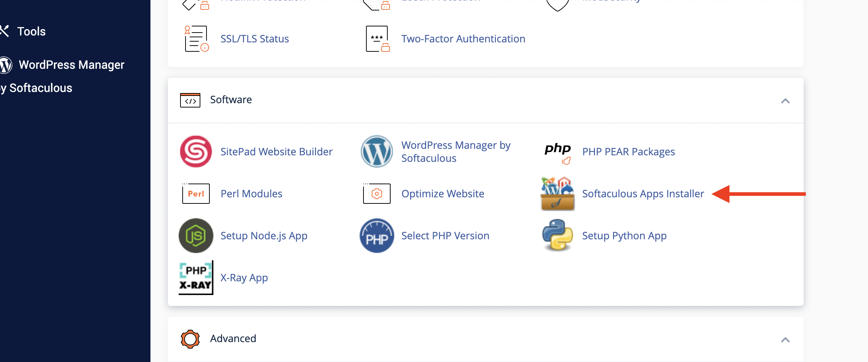Viewport: 868px width, 362px height.
Task: Click the Two-Factor Authentication icon
Action: [x=377, y=38]
